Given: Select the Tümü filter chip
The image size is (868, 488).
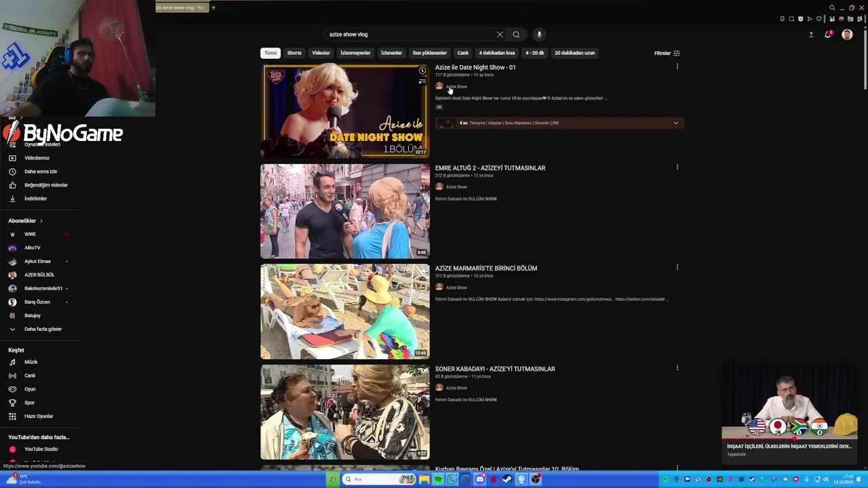Looking at the screenshot, I should pos(271,53).
